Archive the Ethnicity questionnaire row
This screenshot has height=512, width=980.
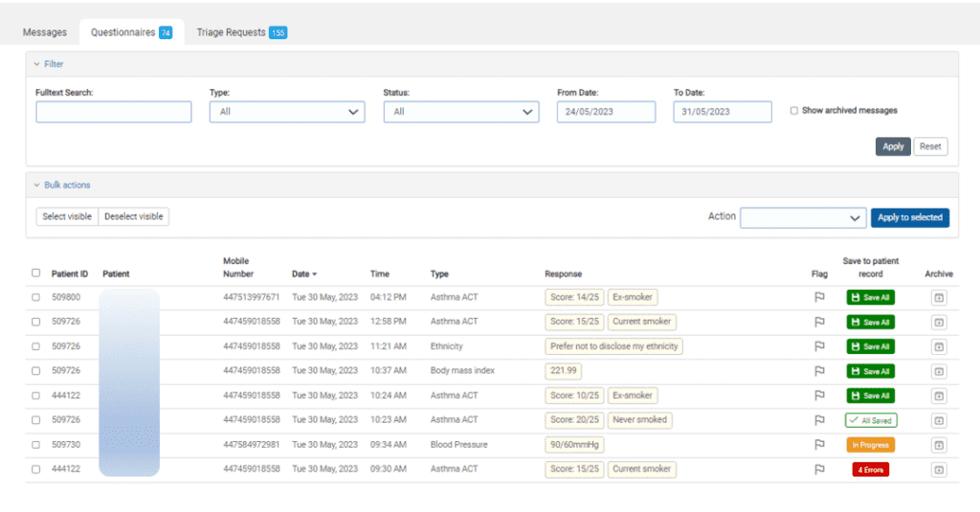click(938, 346)
